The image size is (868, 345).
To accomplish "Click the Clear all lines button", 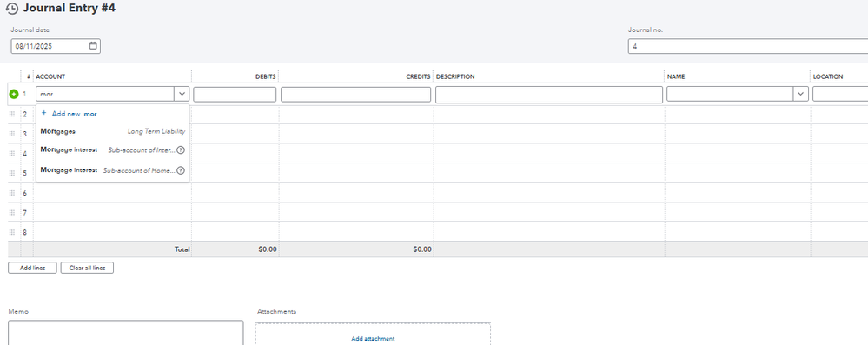I will (87, 268).
